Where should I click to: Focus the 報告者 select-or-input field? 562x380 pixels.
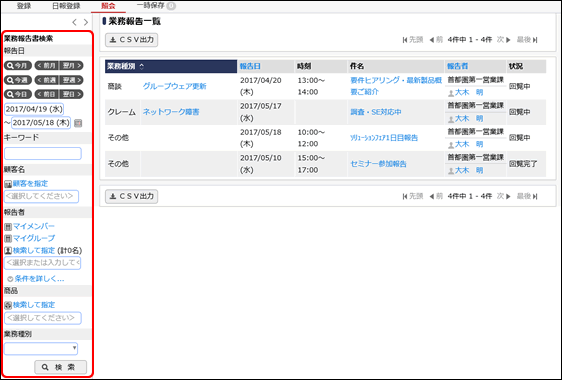click(43, 263)
